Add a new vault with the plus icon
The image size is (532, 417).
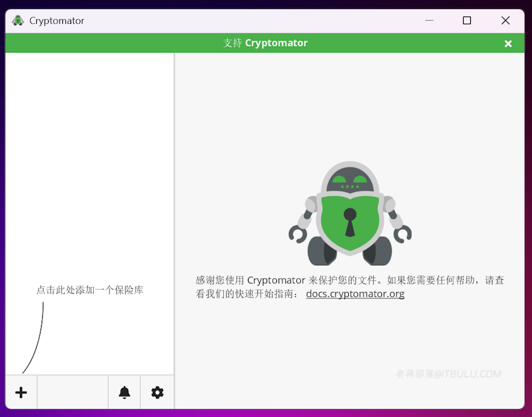pyautogui.click(x=21, y=393)
